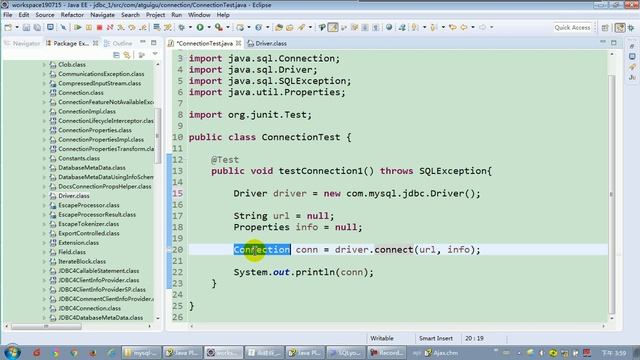
Task: Click the web browser globe icon
Action: (389, 27)
